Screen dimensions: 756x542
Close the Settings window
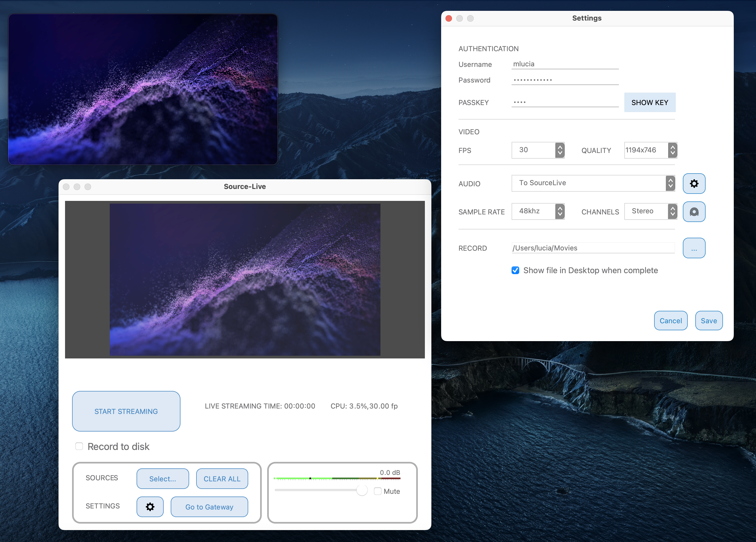(449, 18)
